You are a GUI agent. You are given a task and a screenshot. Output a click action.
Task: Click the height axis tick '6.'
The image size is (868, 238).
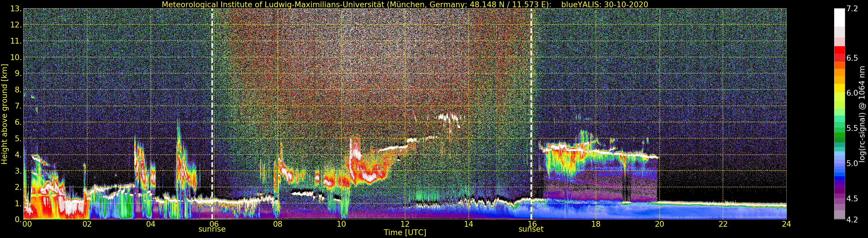click(x=18, y=122)
